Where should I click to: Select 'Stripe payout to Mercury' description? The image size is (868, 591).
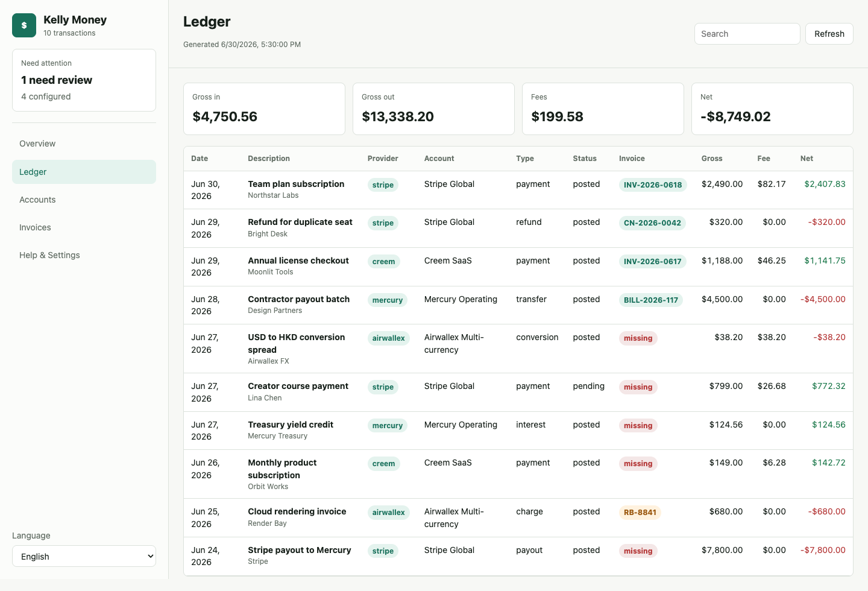[x=300, y=550]
